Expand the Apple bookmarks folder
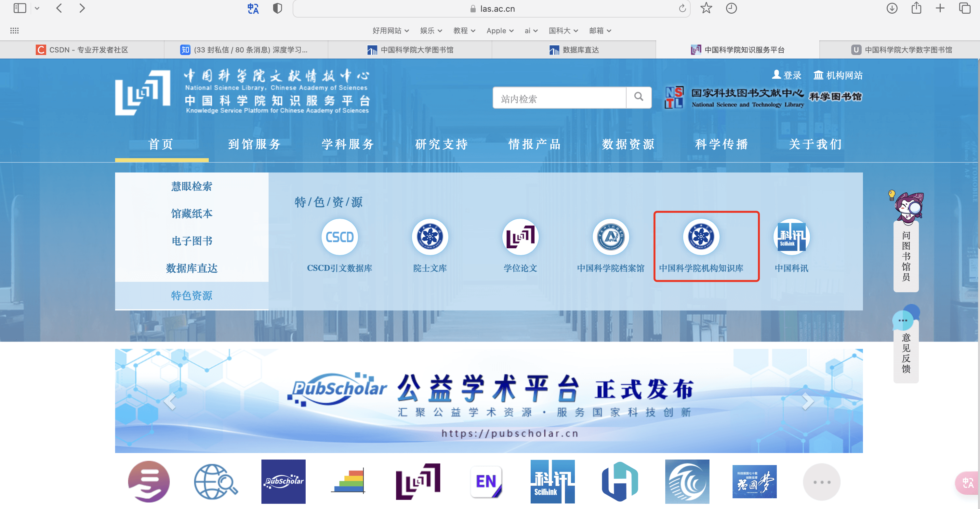Viewport: 980px width, 509px height. coord(500,31)
